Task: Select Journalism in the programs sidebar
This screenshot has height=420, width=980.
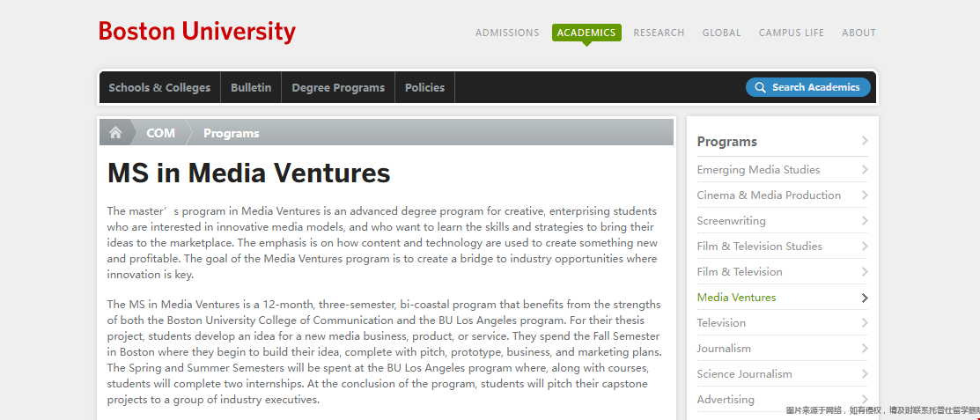Action: coord(724,348)
